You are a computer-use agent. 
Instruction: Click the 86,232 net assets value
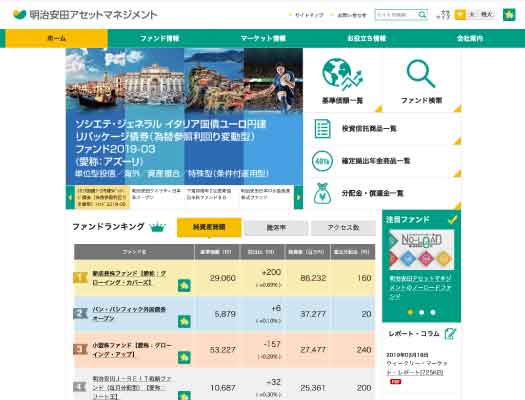[313, 278]
